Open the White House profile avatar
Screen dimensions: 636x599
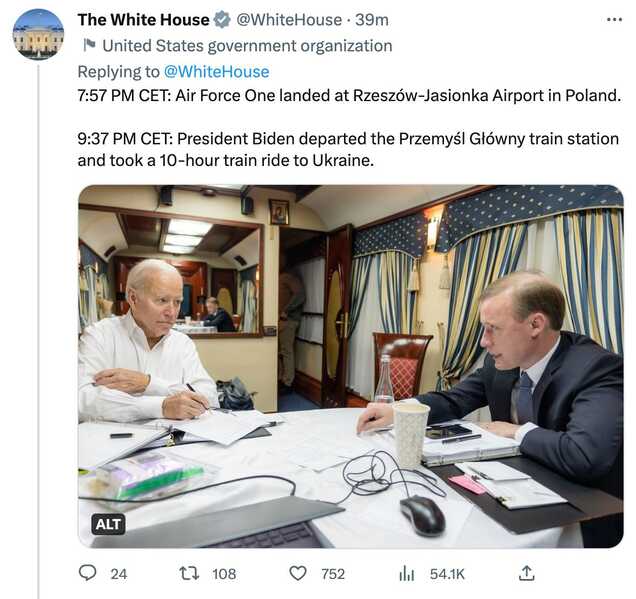tap(38, 34)
